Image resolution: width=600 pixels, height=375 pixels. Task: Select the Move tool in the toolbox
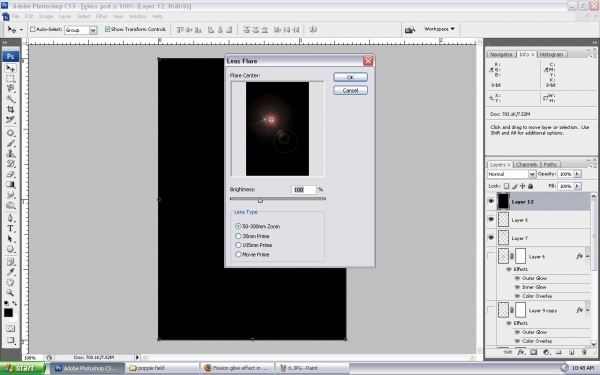(x=10, y=68)
